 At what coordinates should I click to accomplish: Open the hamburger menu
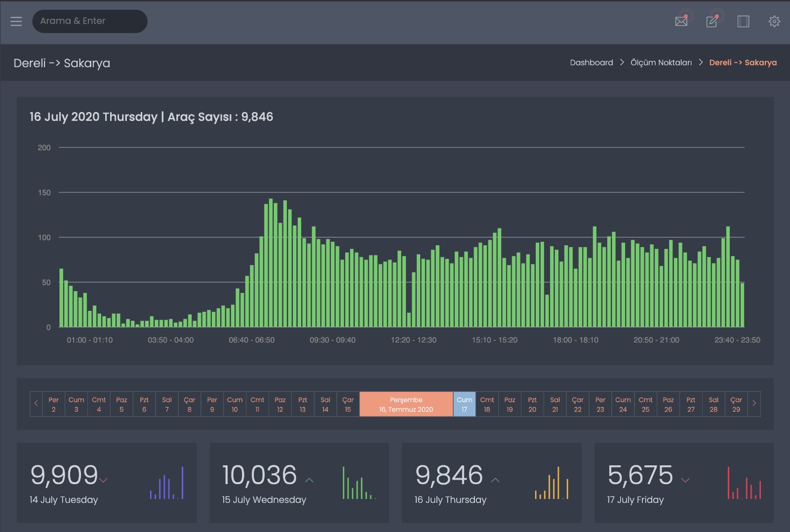click(16, 21)
